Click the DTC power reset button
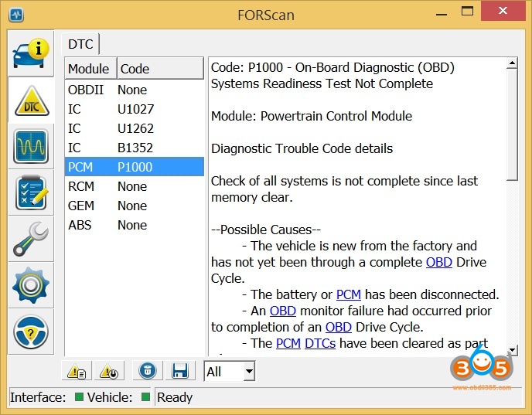This screenshot has width=532, height=415. coord(109,371)
